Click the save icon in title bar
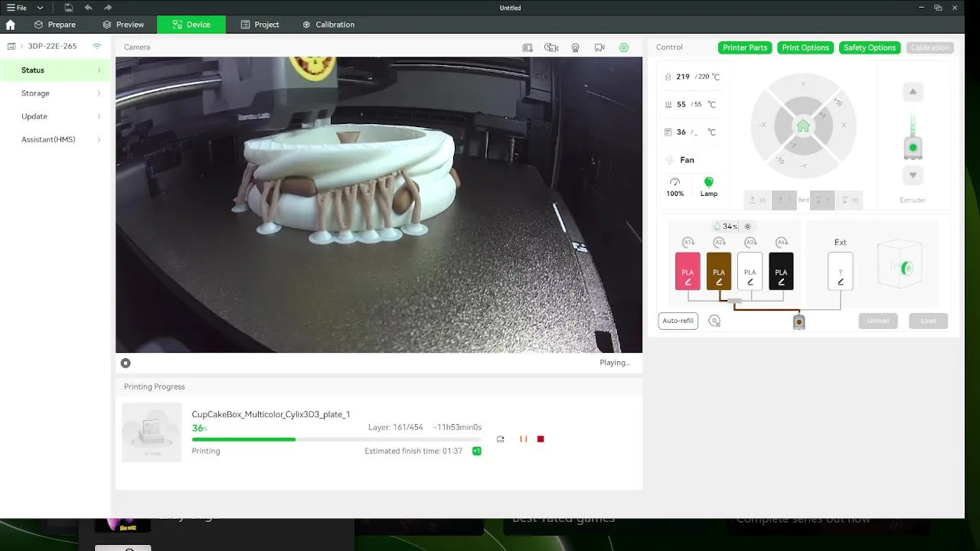The width and height of the screenshot is (980, 551). [69, 8]
